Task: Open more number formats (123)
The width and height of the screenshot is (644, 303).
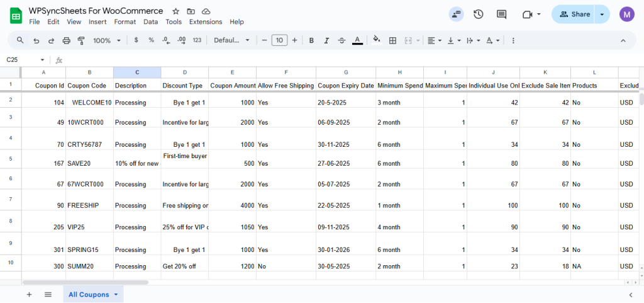Action: (x=197, y=40)
